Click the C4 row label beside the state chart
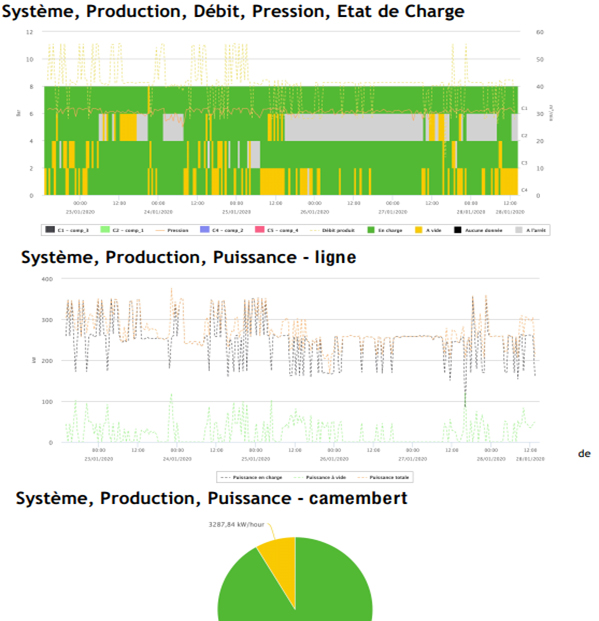Viewport: 599px width, 621px height. click(x=524, y=190)
